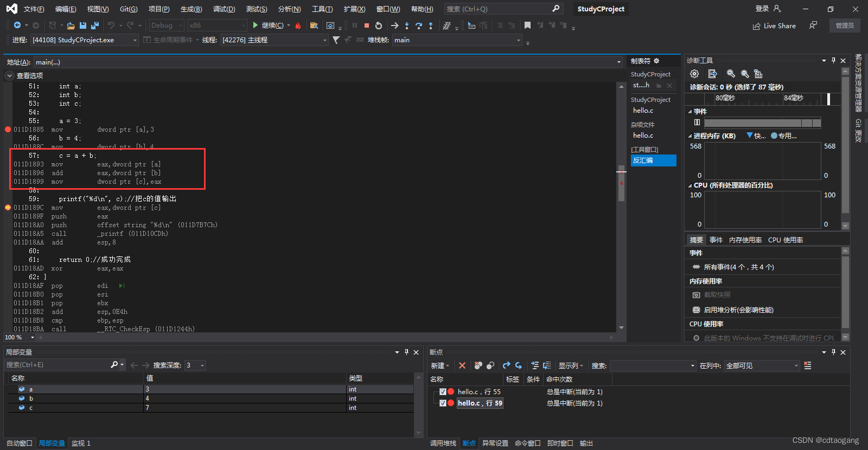Click the green Continue play icon
The height and width of the screenshot is (450, 868).
(256, 25)
